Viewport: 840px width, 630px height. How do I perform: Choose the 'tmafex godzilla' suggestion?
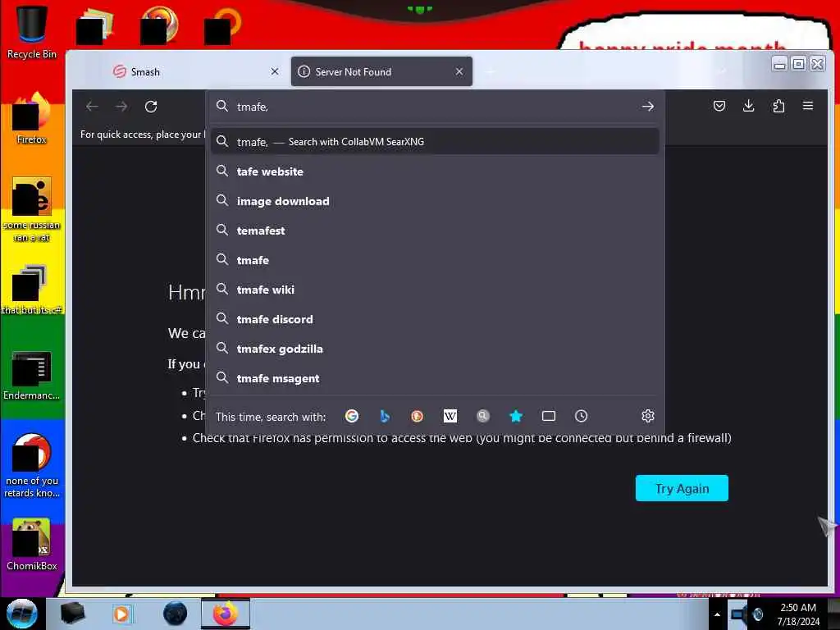tap(435, 349)
